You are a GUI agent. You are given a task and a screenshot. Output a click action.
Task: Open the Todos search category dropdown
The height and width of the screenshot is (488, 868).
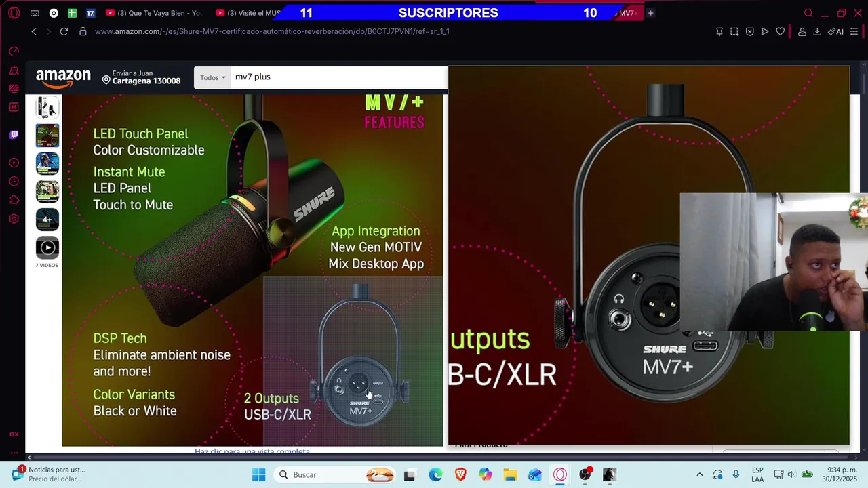pos(213,77)
